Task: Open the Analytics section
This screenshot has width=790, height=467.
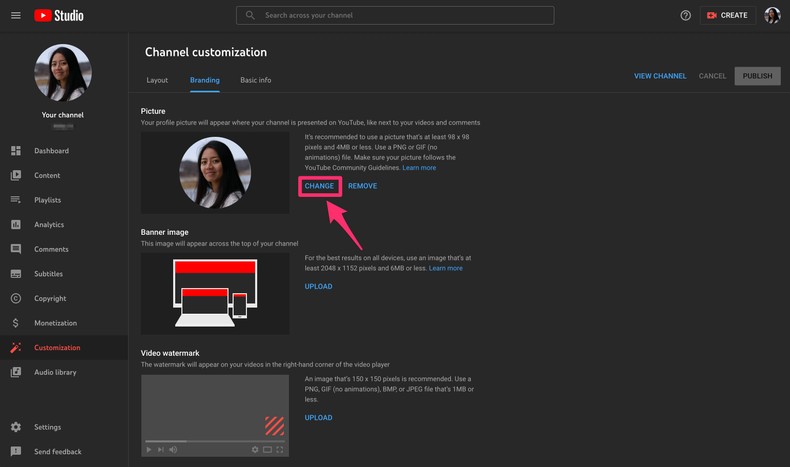Action: coord(48,225)
